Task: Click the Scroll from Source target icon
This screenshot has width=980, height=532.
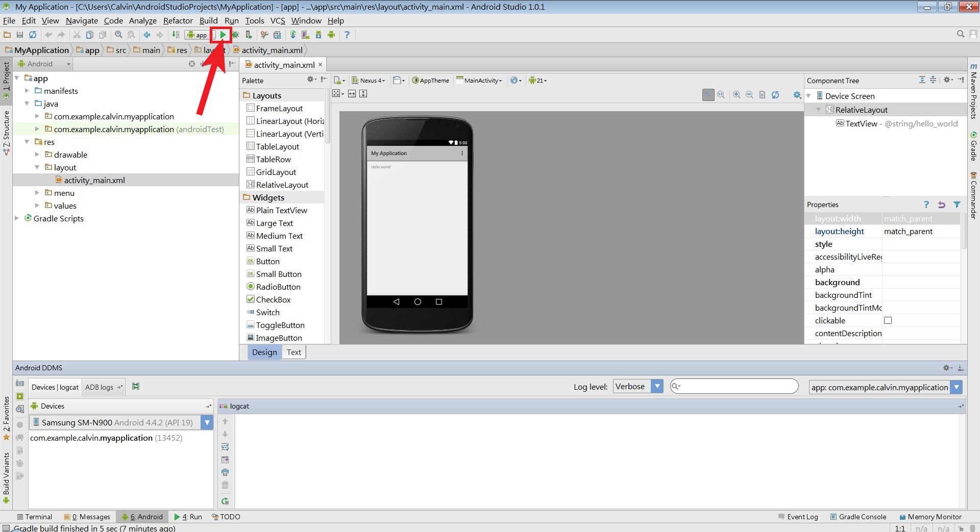Action: pos(192,64)
